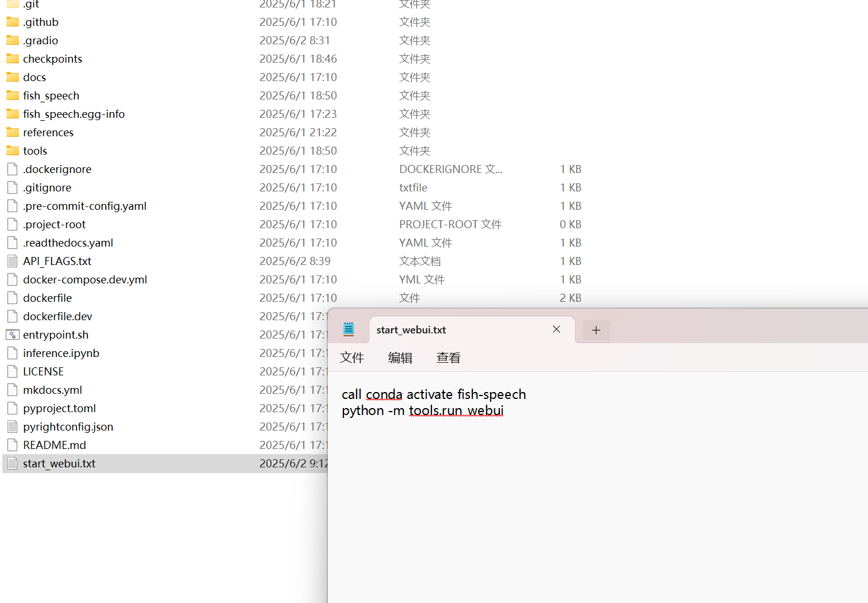Select the LICENSE file entry
This screenshot has height=603, width=868.
coord(43,371)
